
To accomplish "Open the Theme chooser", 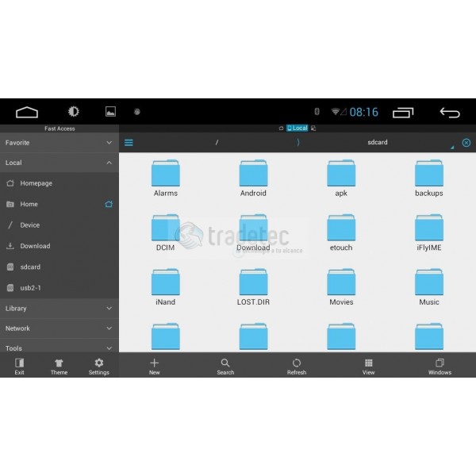I will click(59, 363).
